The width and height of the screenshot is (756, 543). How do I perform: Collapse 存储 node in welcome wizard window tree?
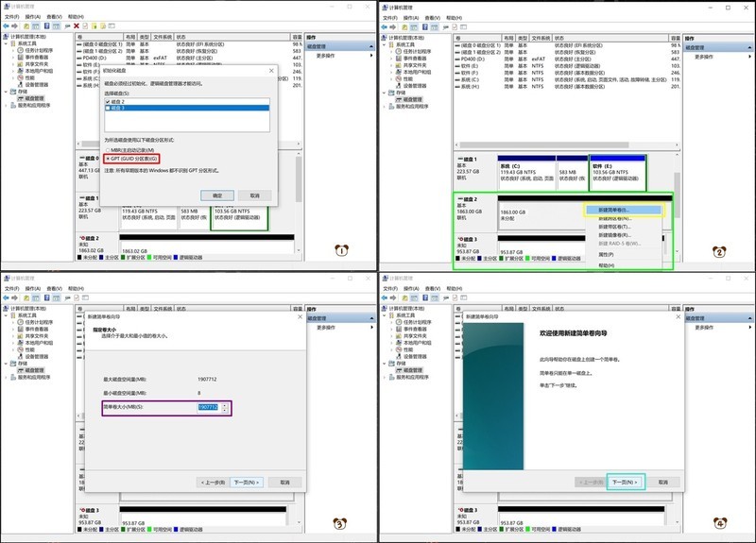(x=385, y=364)
